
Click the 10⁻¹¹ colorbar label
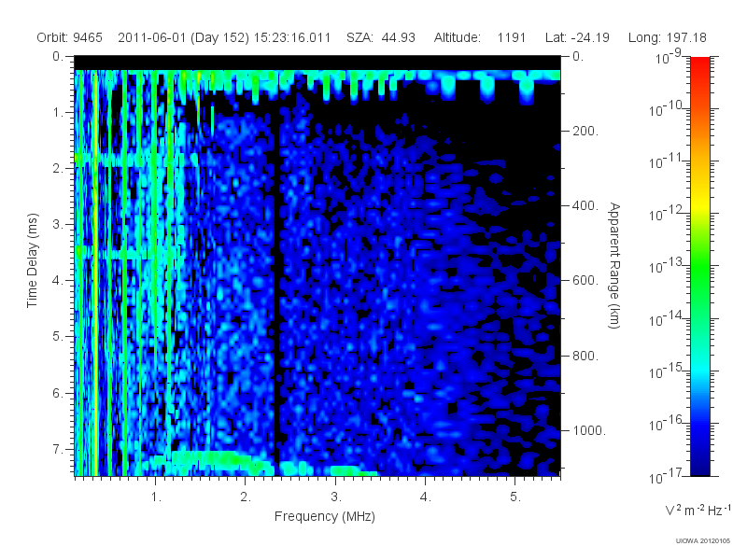667,161
